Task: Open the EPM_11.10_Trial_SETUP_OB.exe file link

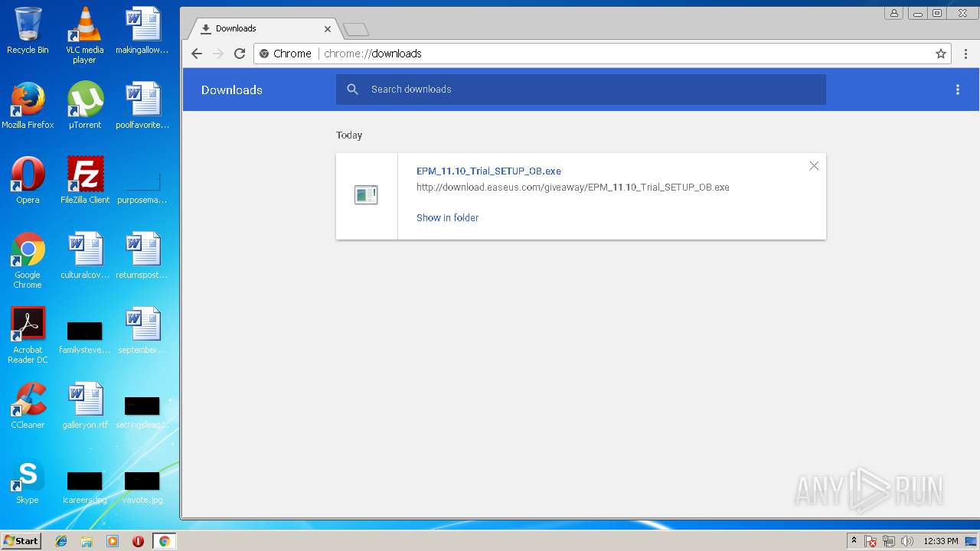Action: [x=488, y=171]
